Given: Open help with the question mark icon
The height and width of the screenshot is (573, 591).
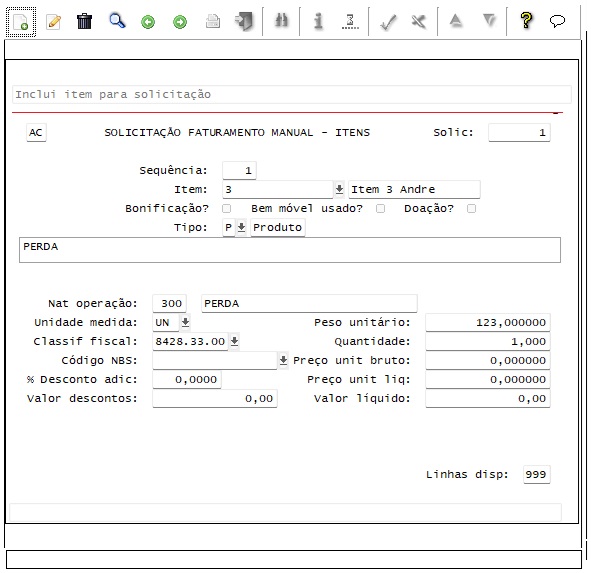Looking at the screenshot, I should pyautogui.click(x=526, y=21).
